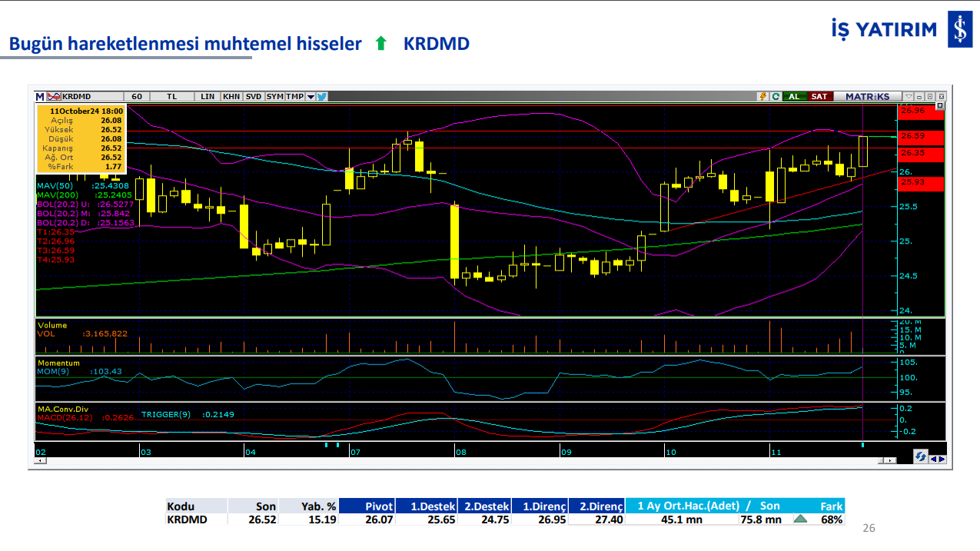The height and width of the screenshot is (551, 980).
Task: Click the blue sync arrows icon
Action: pos(920,456)
